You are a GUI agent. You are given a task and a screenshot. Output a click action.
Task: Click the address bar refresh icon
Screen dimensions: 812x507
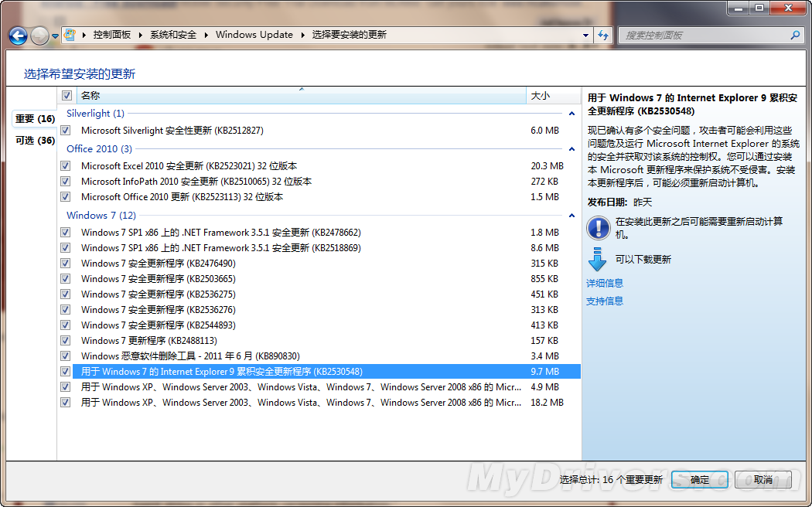point(602,36)
